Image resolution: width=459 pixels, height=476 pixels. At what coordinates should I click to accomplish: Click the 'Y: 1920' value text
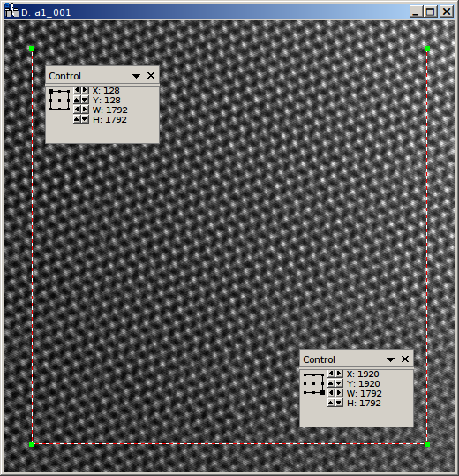tap(364, 383)
